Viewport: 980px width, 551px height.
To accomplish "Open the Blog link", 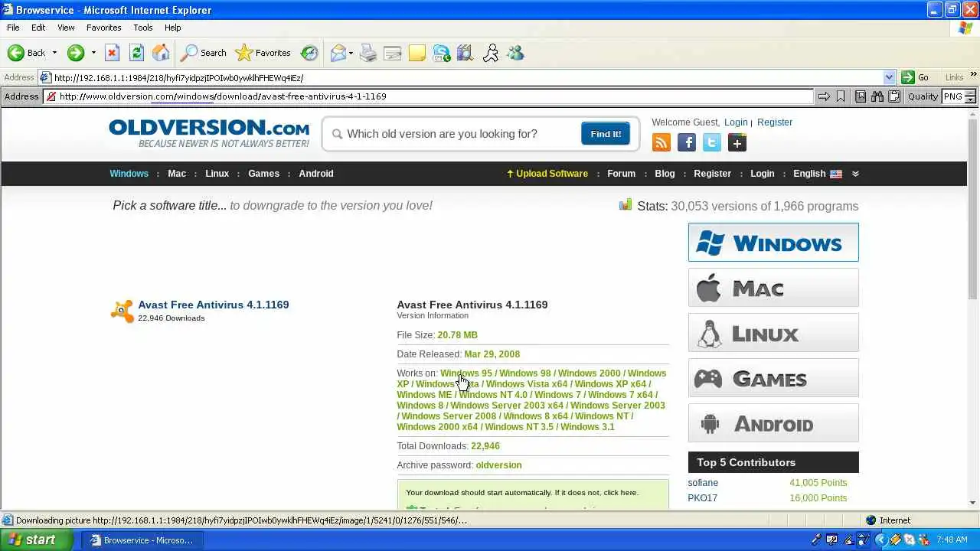I will [x=665, y=174].
